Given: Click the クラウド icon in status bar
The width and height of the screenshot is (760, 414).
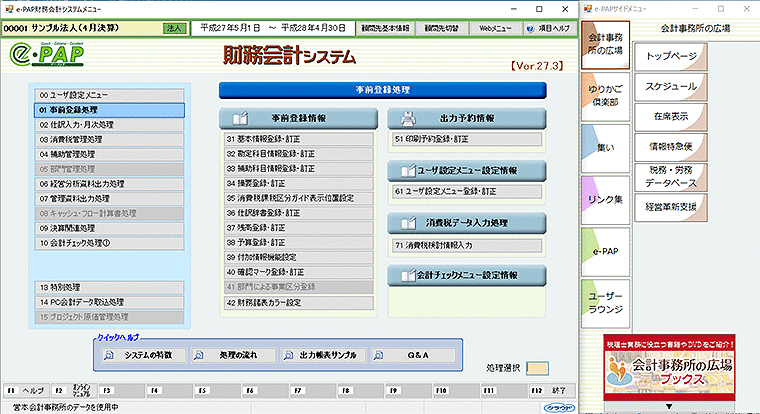Looking at the screenshot, I should click(x=559, y=408).
